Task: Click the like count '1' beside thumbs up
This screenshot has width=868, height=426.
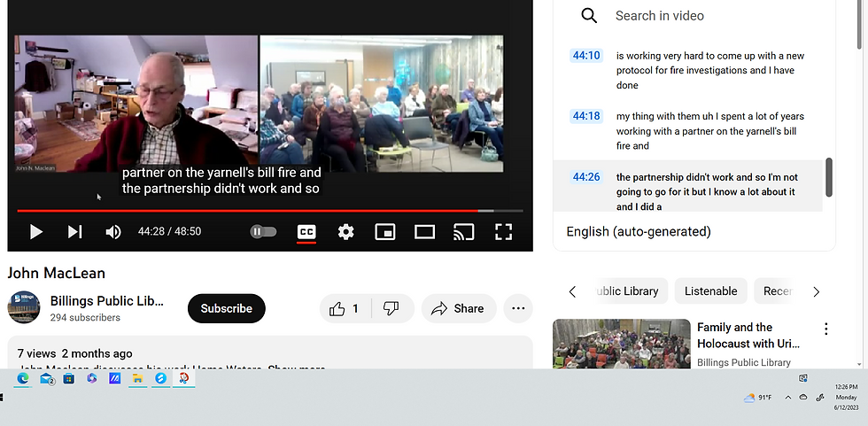Action: tap(355, 309)
